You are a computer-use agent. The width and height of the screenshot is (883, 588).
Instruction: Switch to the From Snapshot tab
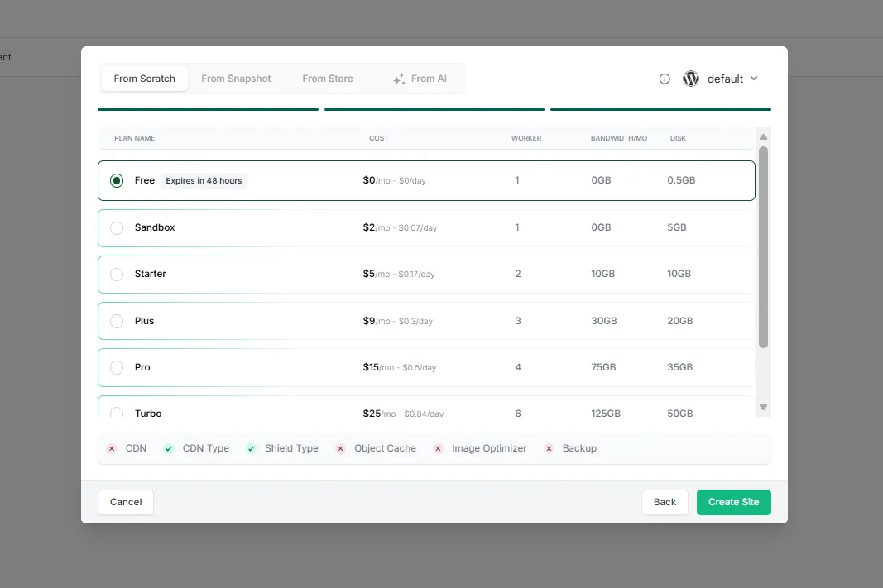[236, 79]
